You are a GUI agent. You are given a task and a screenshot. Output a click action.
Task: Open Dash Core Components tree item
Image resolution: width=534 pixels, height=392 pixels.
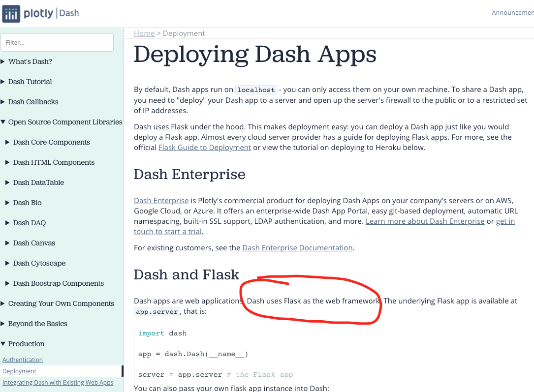coord(51,142)
